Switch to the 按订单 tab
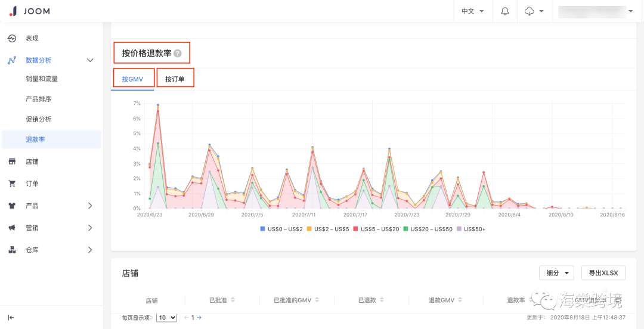 [x=175, y=79]
